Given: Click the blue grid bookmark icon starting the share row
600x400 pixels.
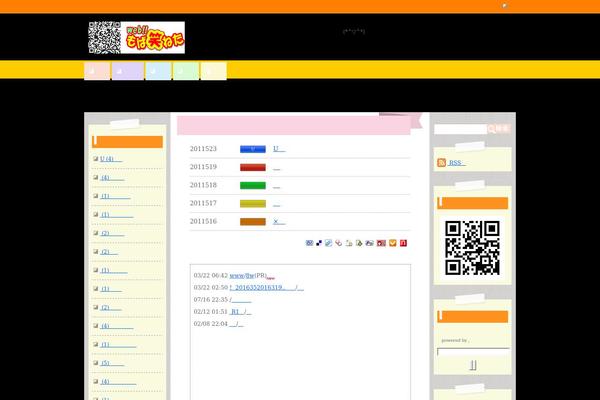Looking at the screenshot, I should pos(309,243).
